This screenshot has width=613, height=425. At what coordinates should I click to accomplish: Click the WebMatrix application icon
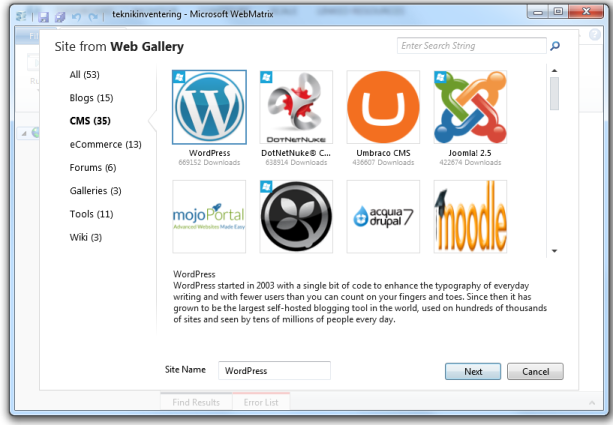click(x=22, y=16)
